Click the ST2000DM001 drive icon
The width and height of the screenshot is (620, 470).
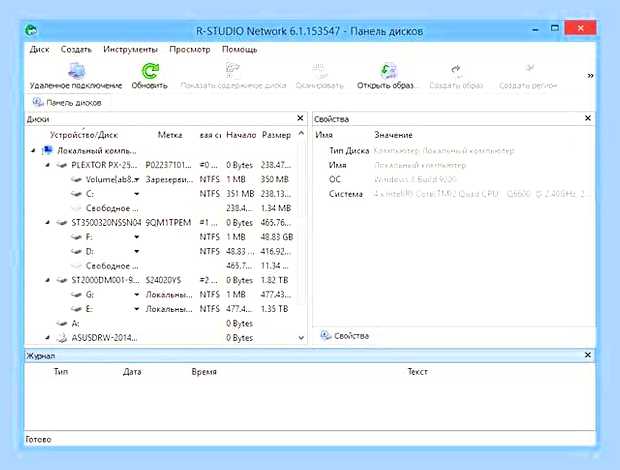61,280
